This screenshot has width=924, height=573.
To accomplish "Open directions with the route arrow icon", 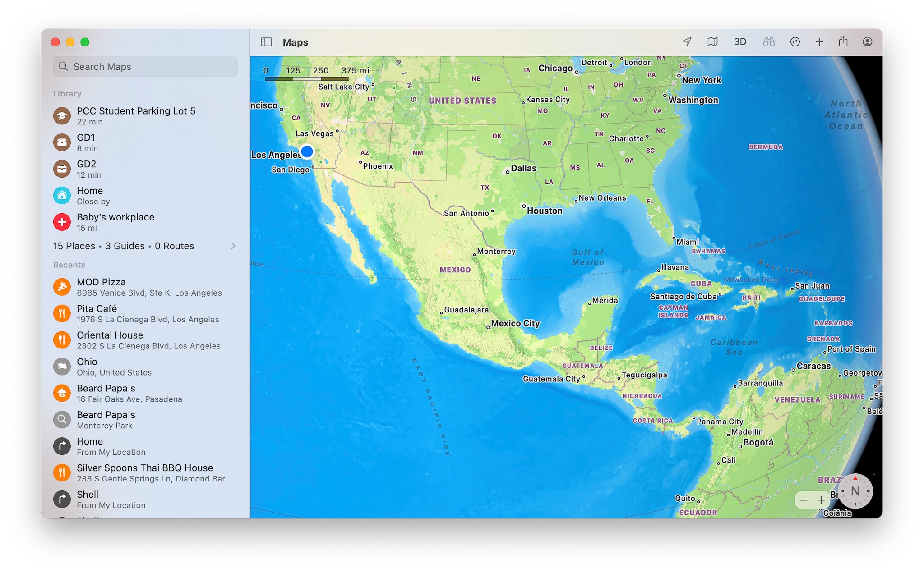I will coord(795,42).
